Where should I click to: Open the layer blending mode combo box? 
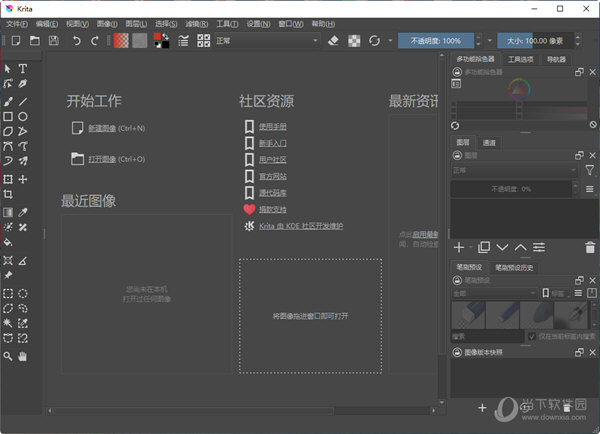(x=514, y=170)
